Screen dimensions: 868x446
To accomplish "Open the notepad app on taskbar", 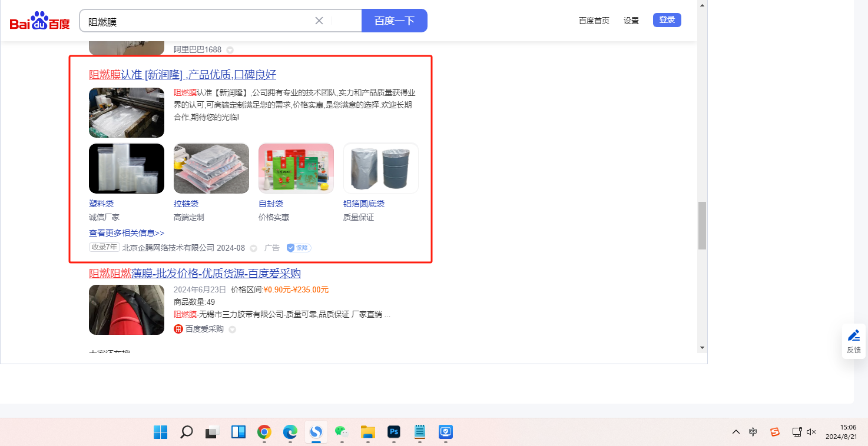I will click(x=420, y=432).
